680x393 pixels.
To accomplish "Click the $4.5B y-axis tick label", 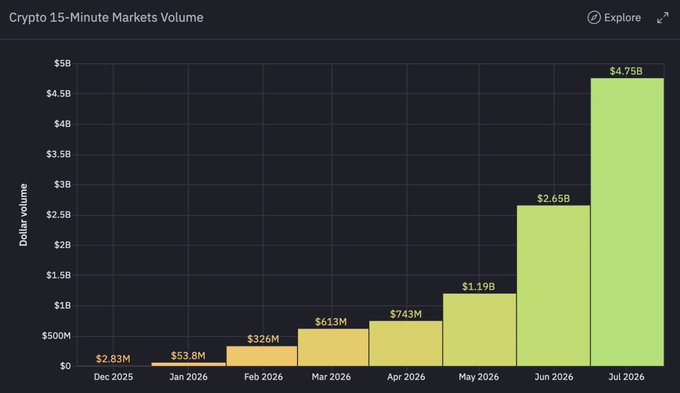I will [59, 94].
